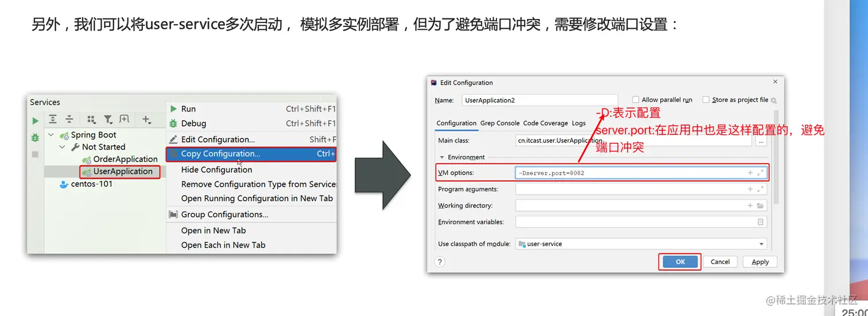Screen dimensions: 868x316
Task: Click the expand icon in VM options field
Action: pyautogui.click(x=761, y=172)
